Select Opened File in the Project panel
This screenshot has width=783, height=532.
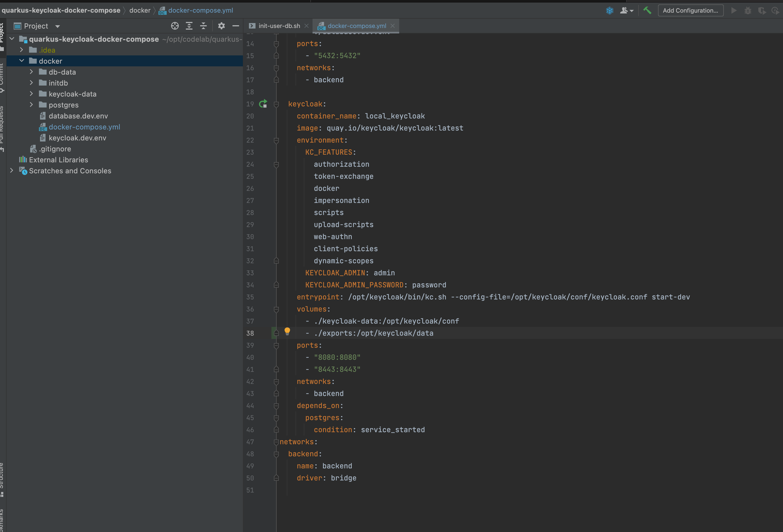(175, 26)
